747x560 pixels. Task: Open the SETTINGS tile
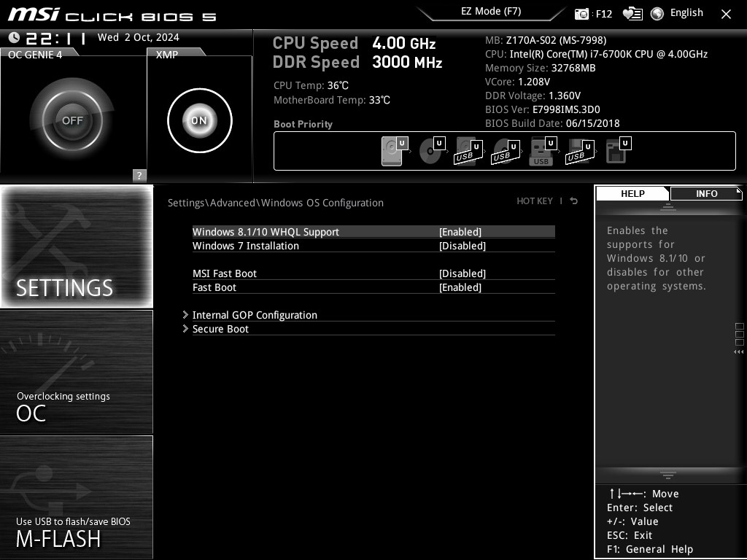click(77, 246)
